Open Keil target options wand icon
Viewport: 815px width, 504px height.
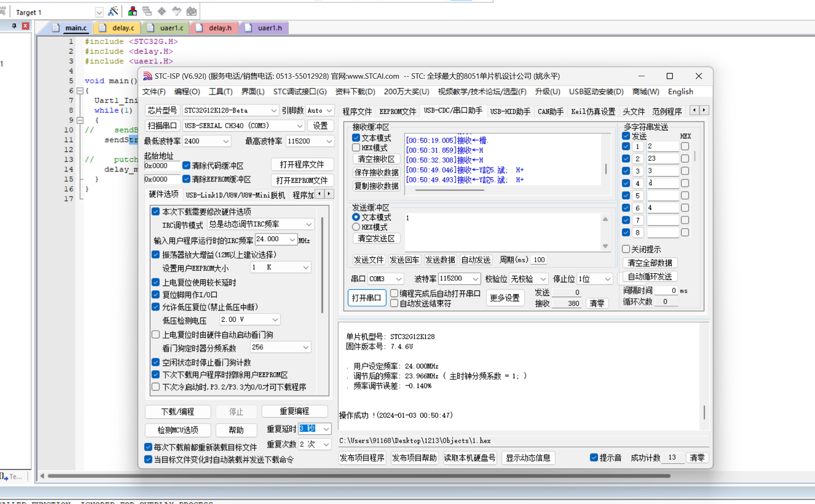pyautogui.click(x=113, y=11)
